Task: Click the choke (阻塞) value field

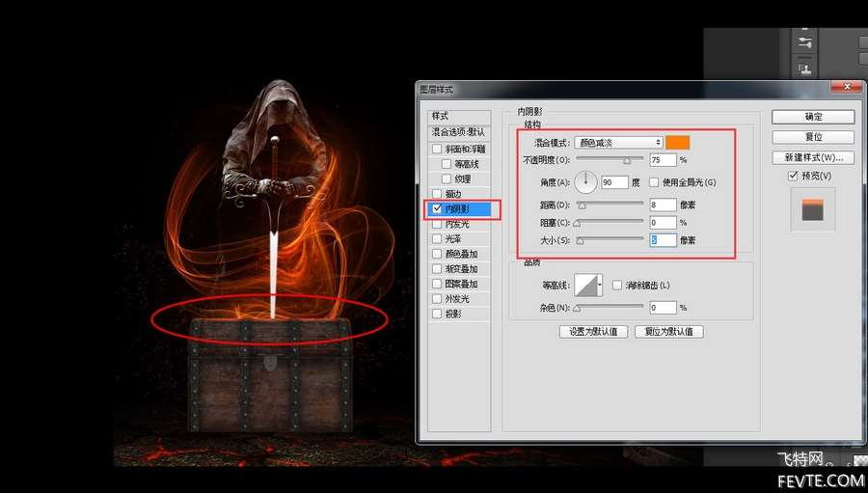Action: 663,223
